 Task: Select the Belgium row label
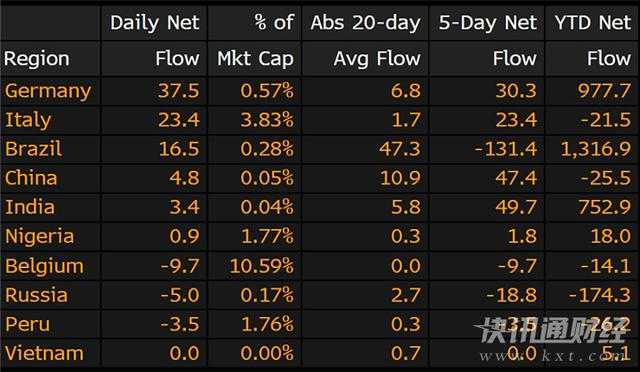click(x=44, y=266)
